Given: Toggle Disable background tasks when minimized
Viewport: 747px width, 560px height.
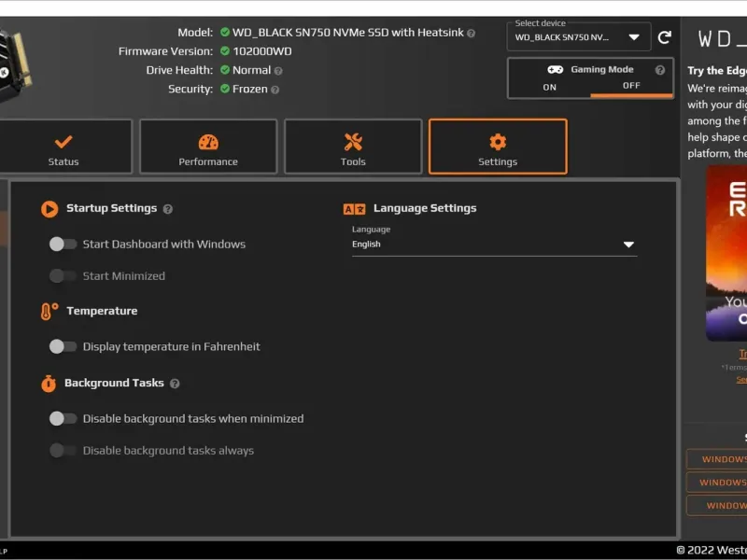Looking at the screenshot, I should 63,418.
